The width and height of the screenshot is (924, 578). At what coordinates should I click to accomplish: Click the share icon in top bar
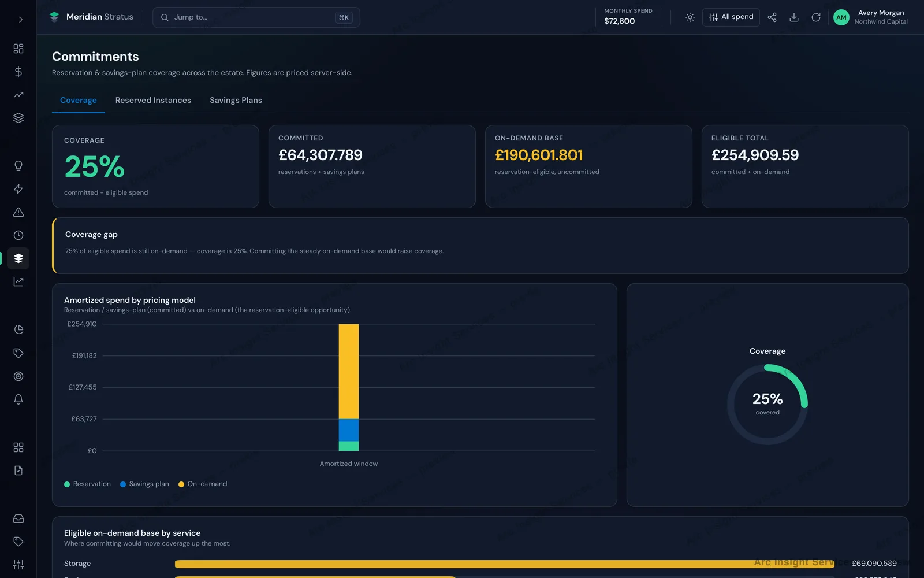coord(772,17)
